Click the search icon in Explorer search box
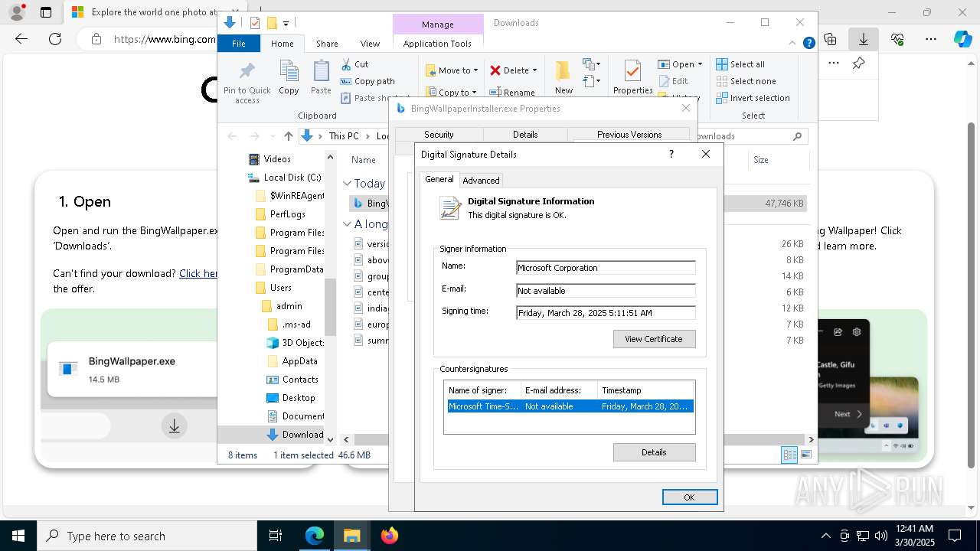The width and height of the screenshot is (980, 551). tap(797, 136)
